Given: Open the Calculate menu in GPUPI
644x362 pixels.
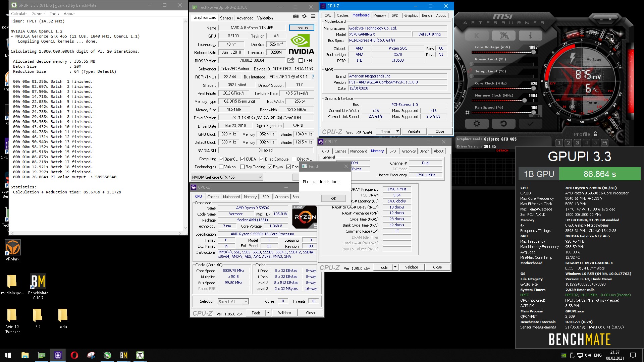Looking at the screenshot, I should coord(19,14).
